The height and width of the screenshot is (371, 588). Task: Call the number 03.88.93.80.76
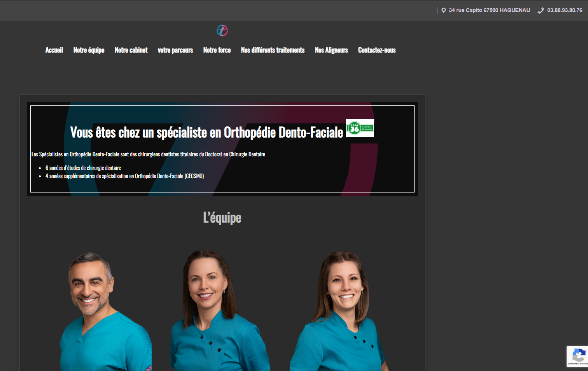pos(565,10)
